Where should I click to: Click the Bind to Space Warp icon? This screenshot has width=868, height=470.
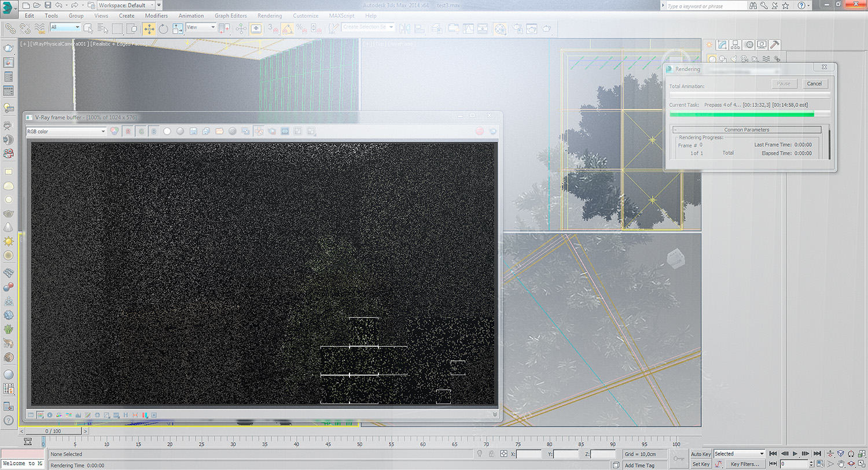pos(40,28)
